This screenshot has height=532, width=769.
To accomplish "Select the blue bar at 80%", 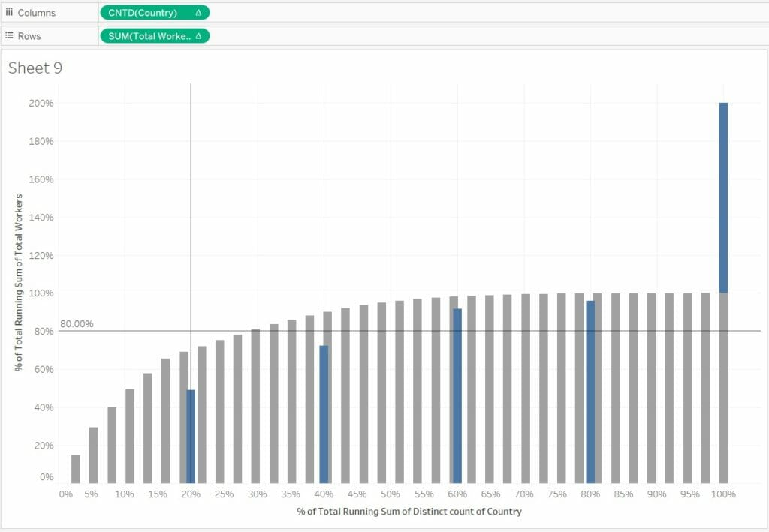I will pyautogui.click(x=590, y=392).
